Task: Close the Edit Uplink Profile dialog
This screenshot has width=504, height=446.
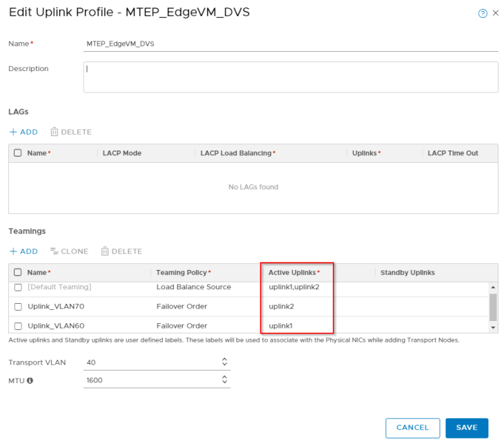Action: [496, 14]
